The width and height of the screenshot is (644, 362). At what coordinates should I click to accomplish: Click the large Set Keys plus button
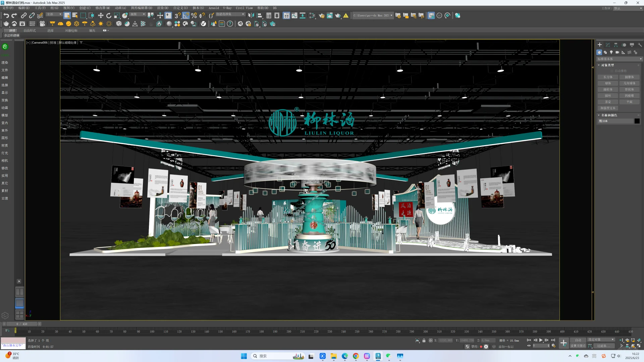point(563,343)
